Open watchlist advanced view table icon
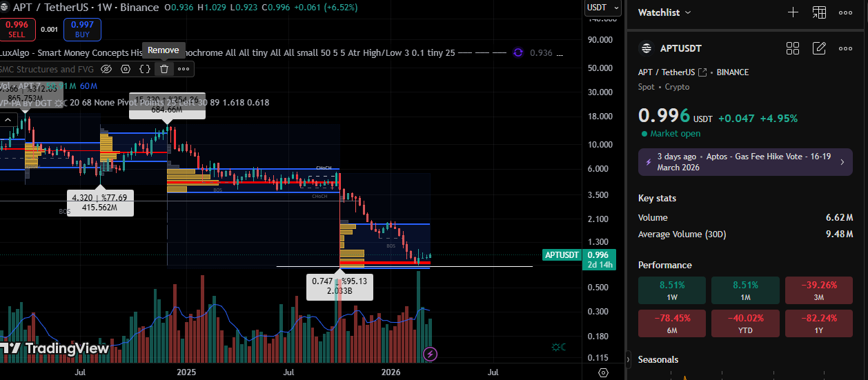 tap(819, 12)
